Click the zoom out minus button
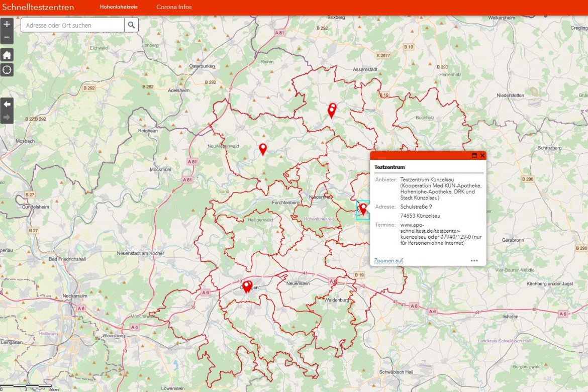The image size is (588, 392). [x=7, y=37]
